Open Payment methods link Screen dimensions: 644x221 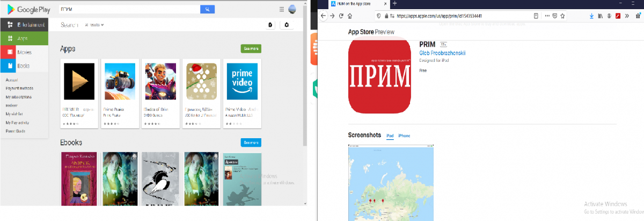point(19,88)
